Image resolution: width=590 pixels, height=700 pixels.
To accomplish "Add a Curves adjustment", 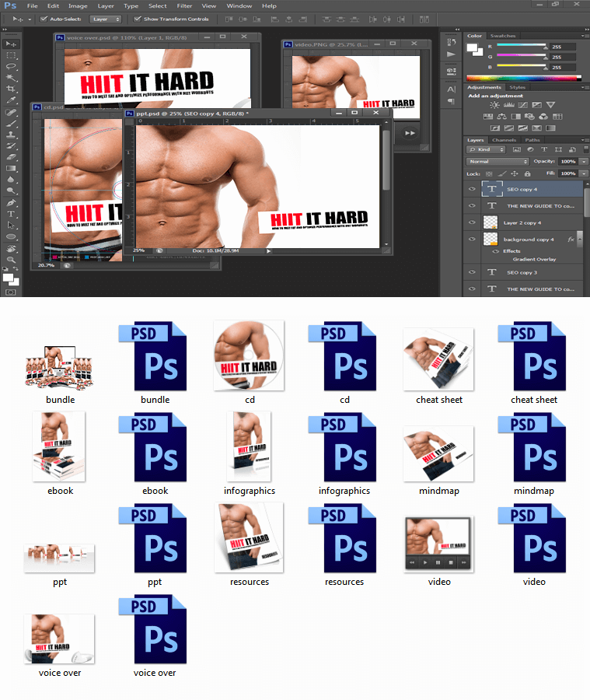I will (523, 105).
